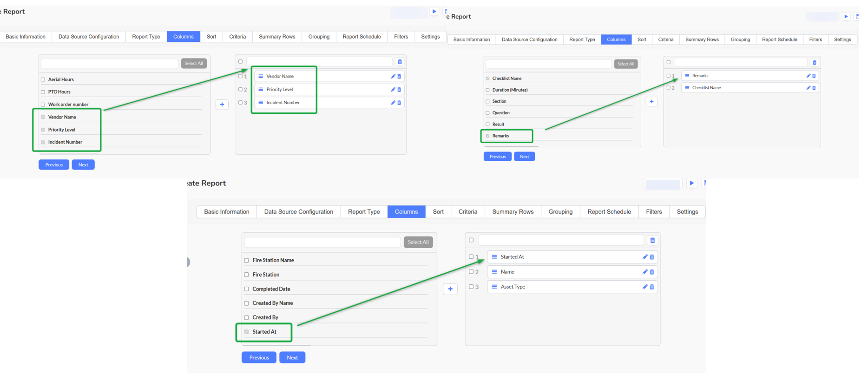Click the pencil icon on Started At row

pos(644,257)
